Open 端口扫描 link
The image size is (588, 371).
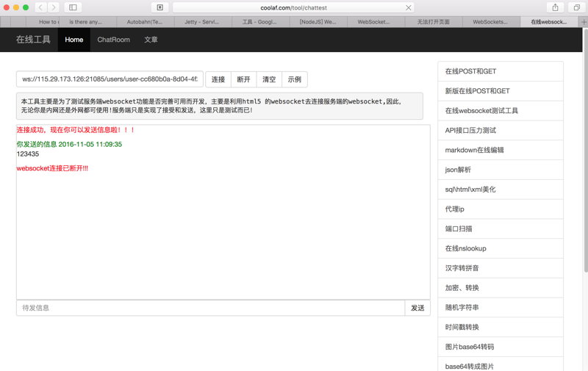(x=501, y=228)
